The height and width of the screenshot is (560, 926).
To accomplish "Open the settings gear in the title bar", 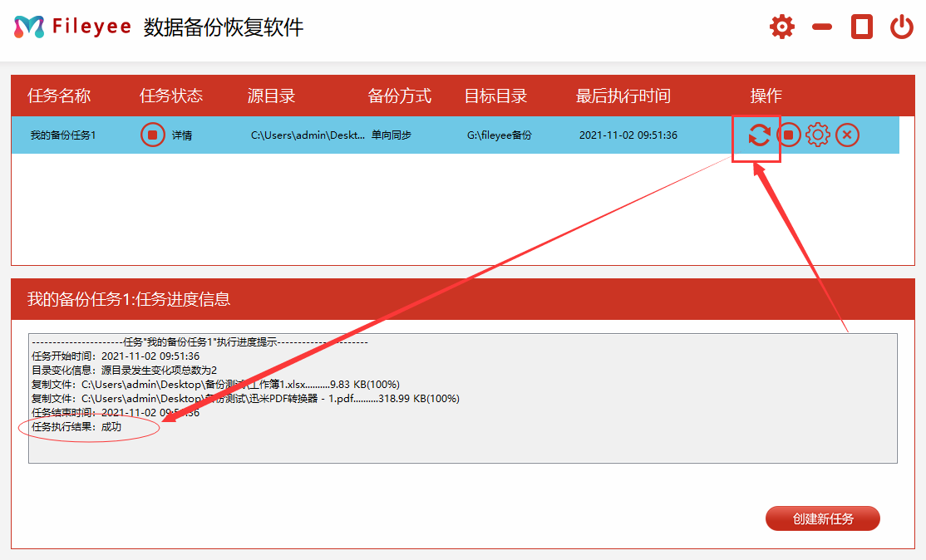I will 781,27.
